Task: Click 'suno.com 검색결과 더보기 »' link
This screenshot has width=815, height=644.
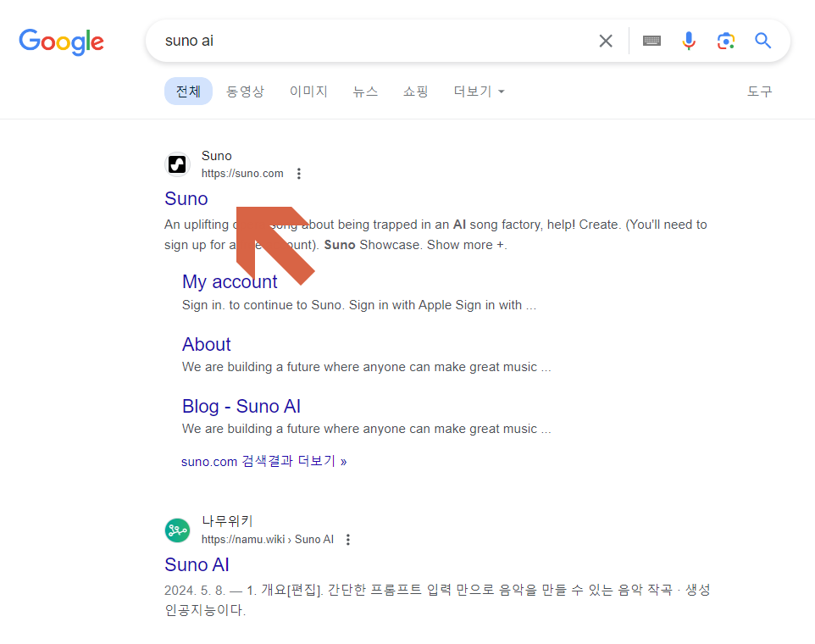Action: (x=264, y=461)
